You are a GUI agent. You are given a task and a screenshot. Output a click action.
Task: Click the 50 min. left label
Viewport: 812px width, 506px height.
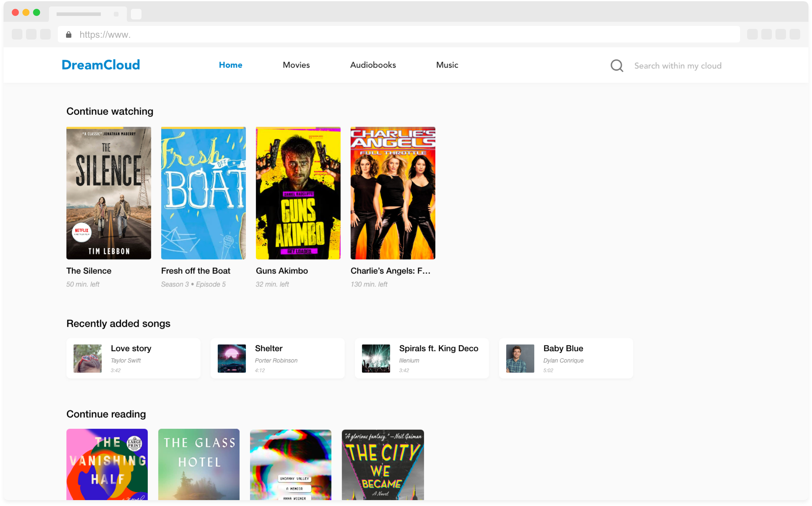click(x=83, y=284)
